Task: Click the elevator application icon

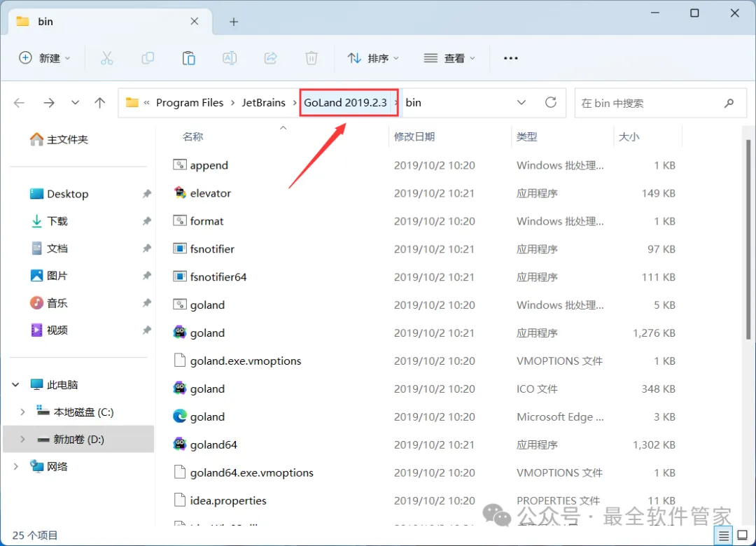Action: pos(180,193)
